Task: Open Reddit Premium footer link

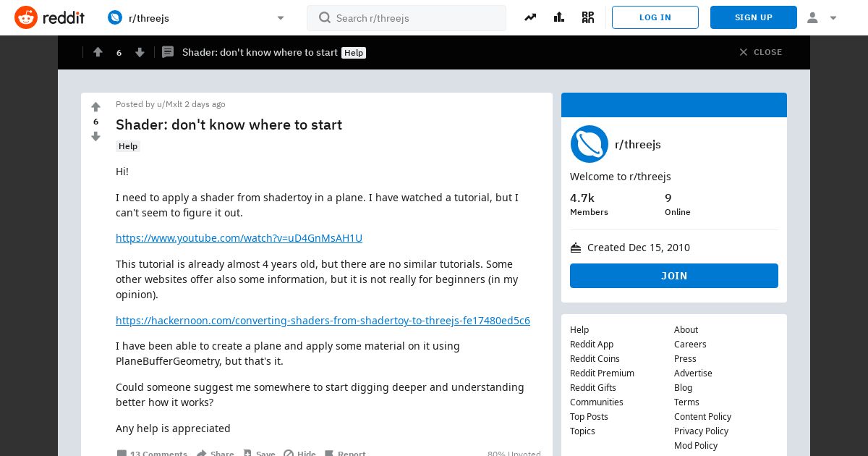Action: pyautogui.click(x=602, y=373)
